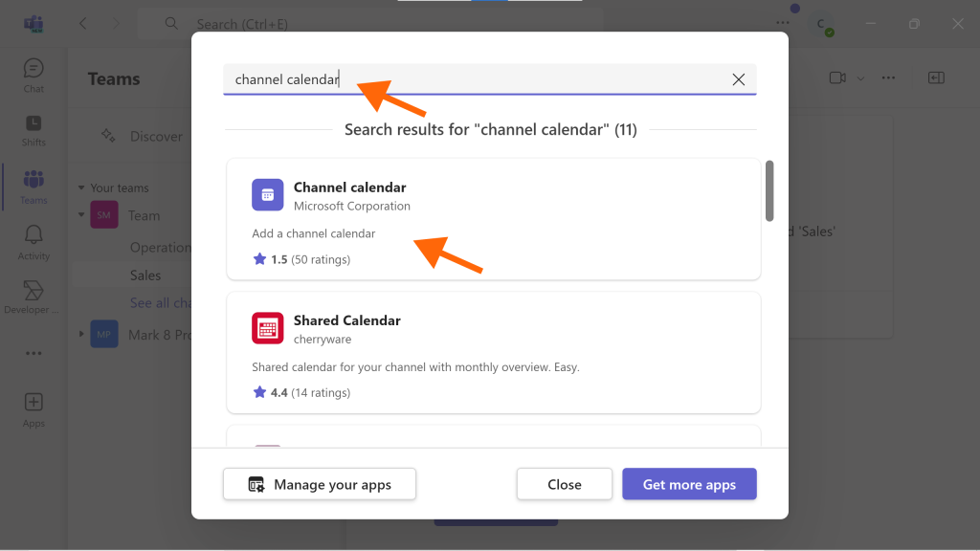Open the Chat icon in sidebar
The image size is (980, 551).
(x=33, y=69)
